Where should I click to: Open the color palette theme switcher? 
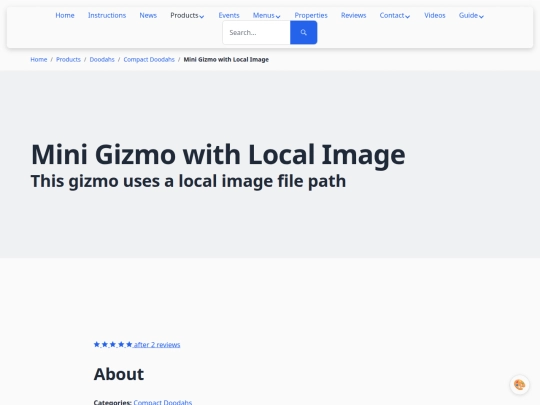pyautogui.click(x=519, y=384)
